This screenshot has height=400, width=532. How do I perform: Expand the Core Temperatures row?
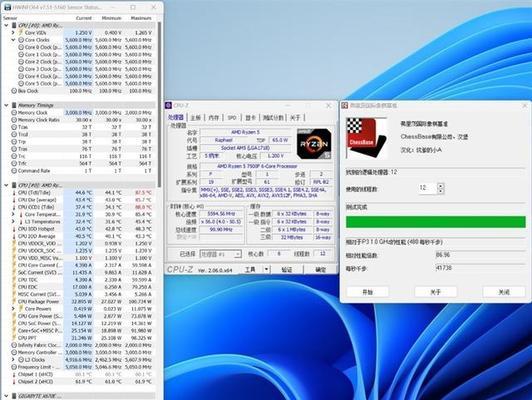(13, 214)
